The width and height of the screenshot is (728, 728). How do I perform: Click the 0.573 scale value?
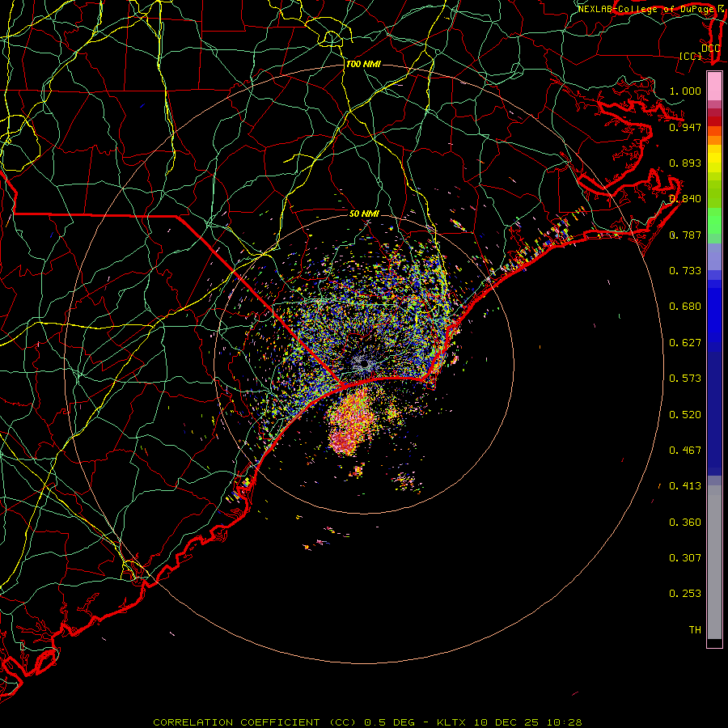tap(685, 379)
